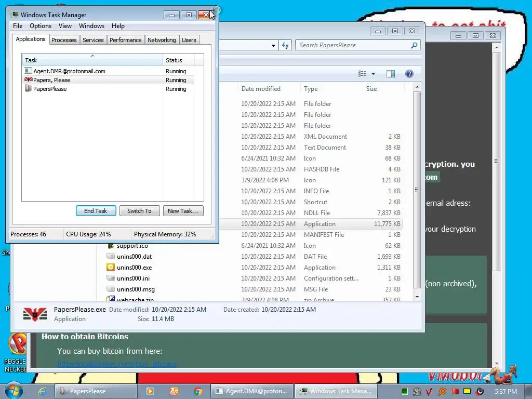Viewport: 532px width, 399px height.
Task: Sort tasks by the Status column header
Action: tap(178, 60)
